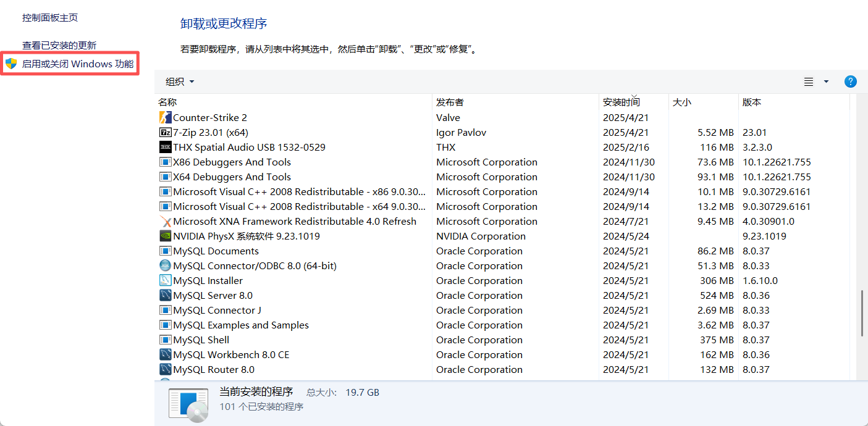This screenshot has height=426, width=868.
Task: Open 控制面板主页 link
Action: click(x=50, y=18)
